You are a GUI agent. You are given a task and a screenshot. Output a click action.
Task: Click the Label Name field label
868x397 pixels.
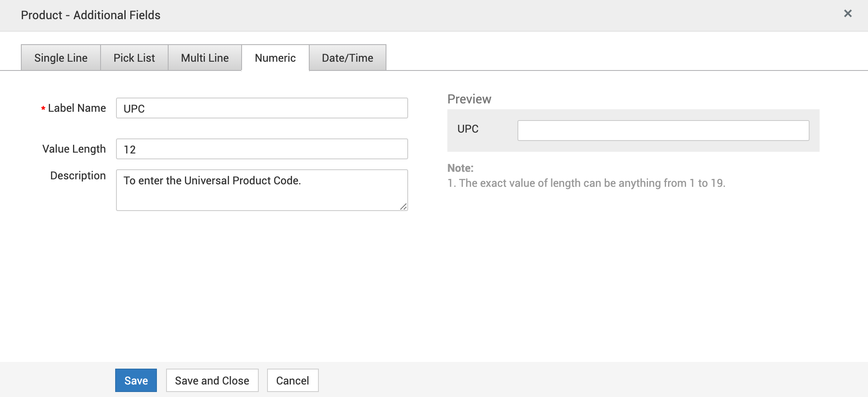[x=77, y=108]
